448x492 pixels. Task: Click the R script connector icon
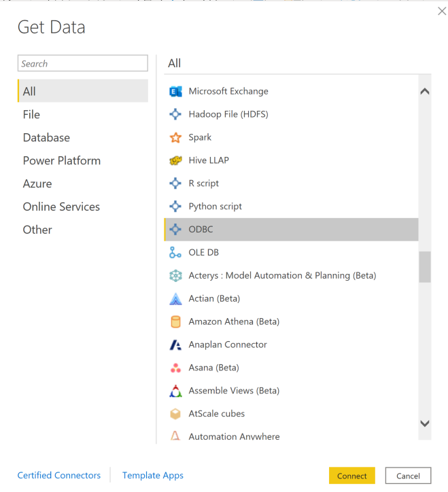tap(175, 183)
